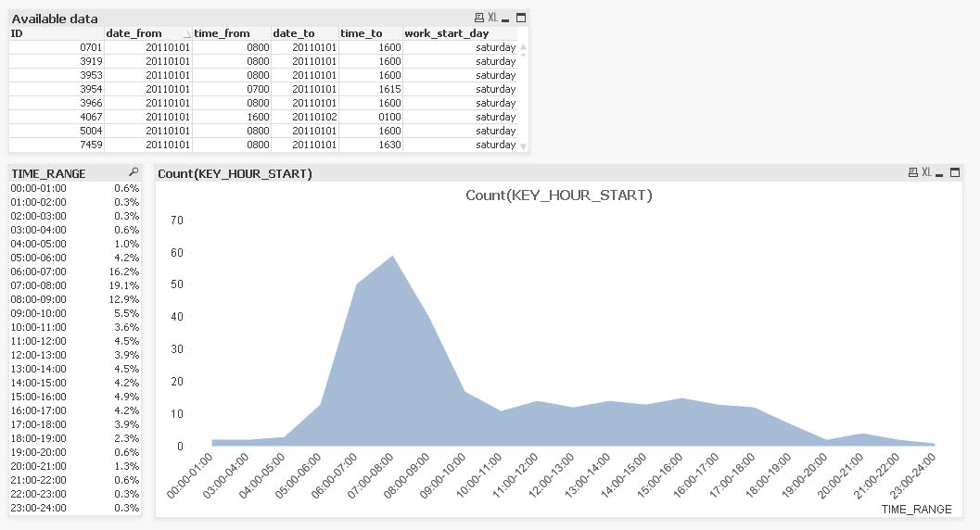Click the 07:00-08:00 label on chart x-axis
The width and height of the screenshot is (980, 530).
[371, 476]
